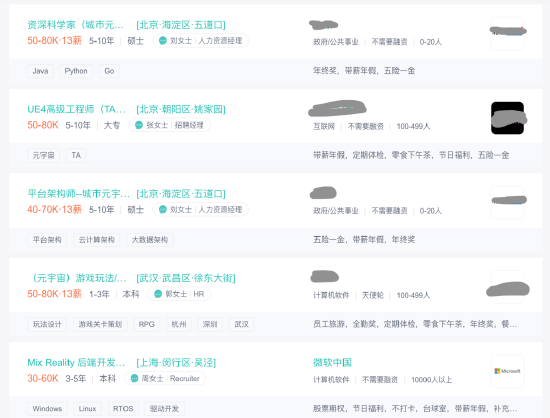Click chat icon next to 刘女士 in first listing
The height and width of the screenshot is (418, 550).
coord(162,41)
